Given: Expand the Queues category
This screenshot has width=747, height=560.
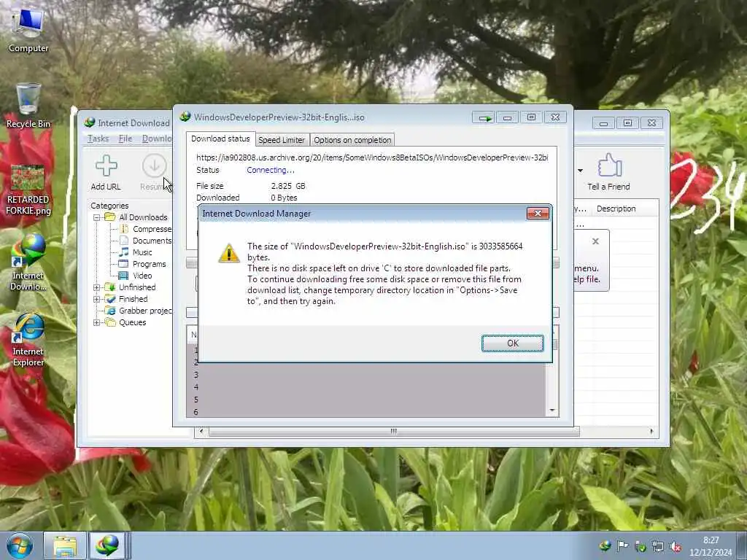Looking at the screenshot, I should 97,322.
